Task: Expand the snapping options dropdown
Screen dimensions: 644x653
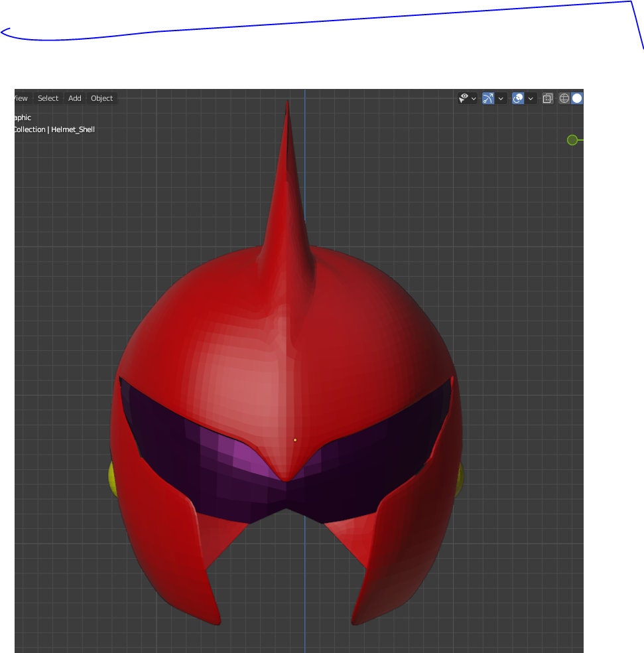Action: pos(501,98)
